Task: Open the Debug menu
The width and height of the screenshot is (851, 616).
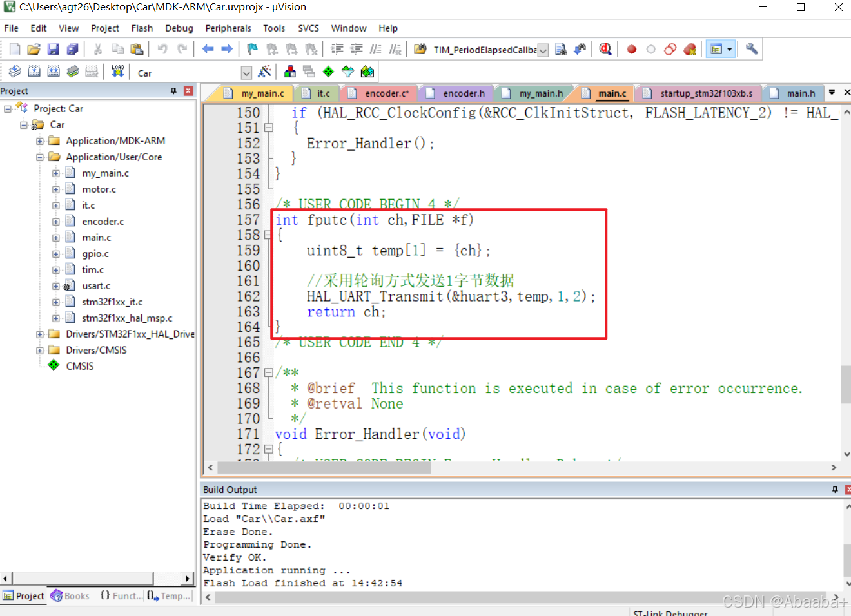Action: click(x=179, y=28)
